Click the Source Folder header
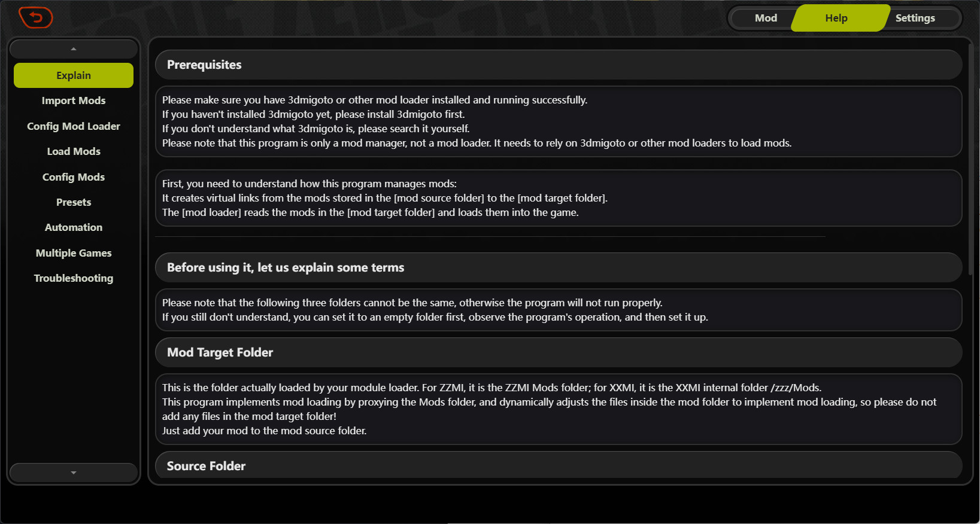 [206, 465]
